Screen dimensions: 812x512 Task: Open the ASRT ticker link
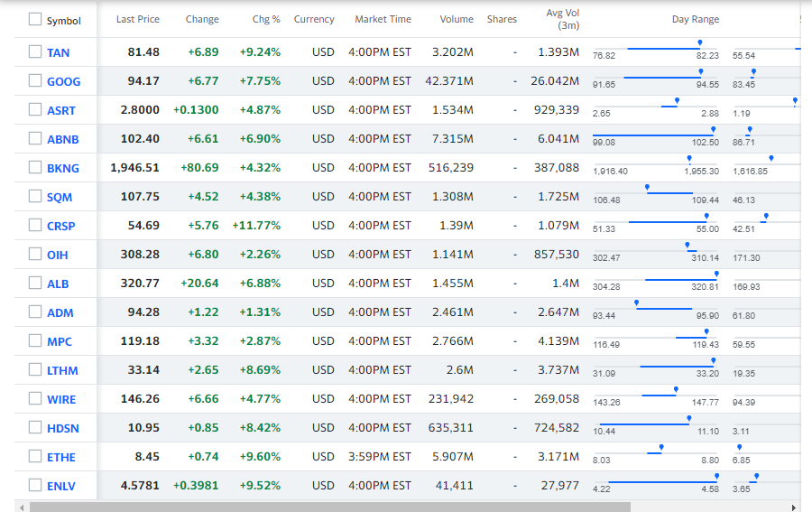tap(61, 111)
